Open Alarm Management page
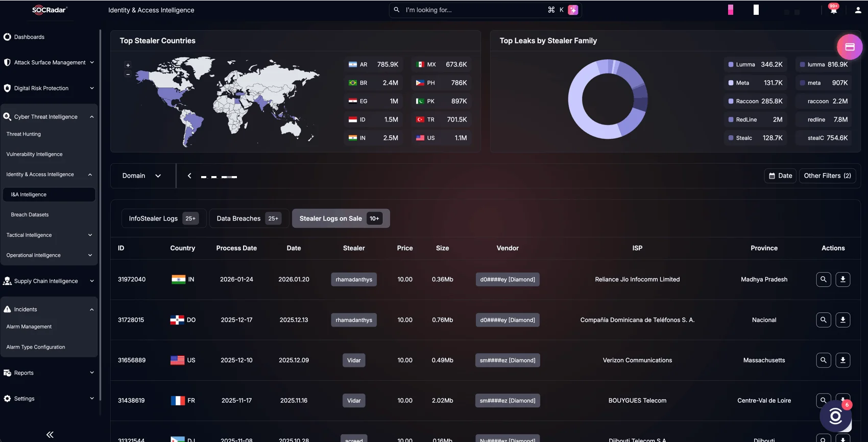The image size is (868, 442). [29, 327]
